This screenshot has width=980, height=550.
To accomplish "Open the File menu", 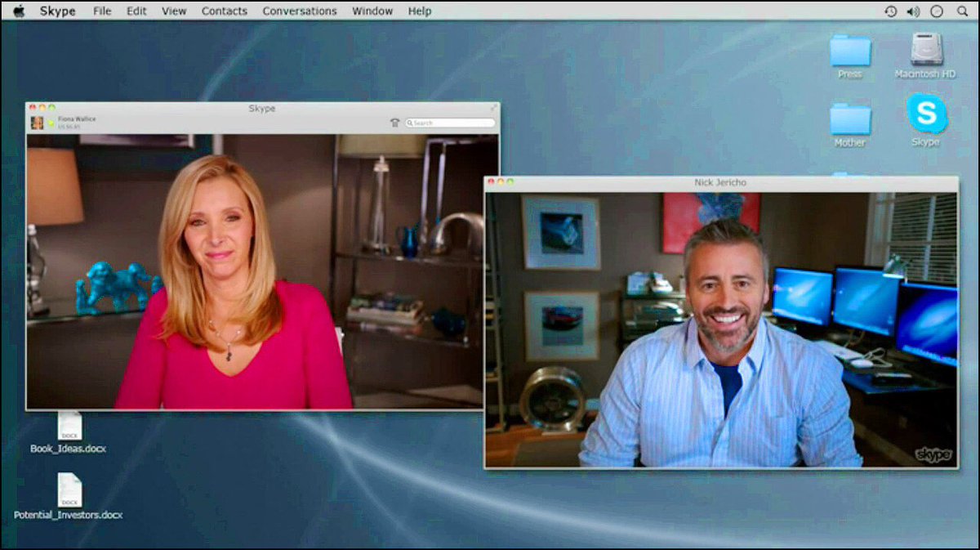I will [102, 11].
